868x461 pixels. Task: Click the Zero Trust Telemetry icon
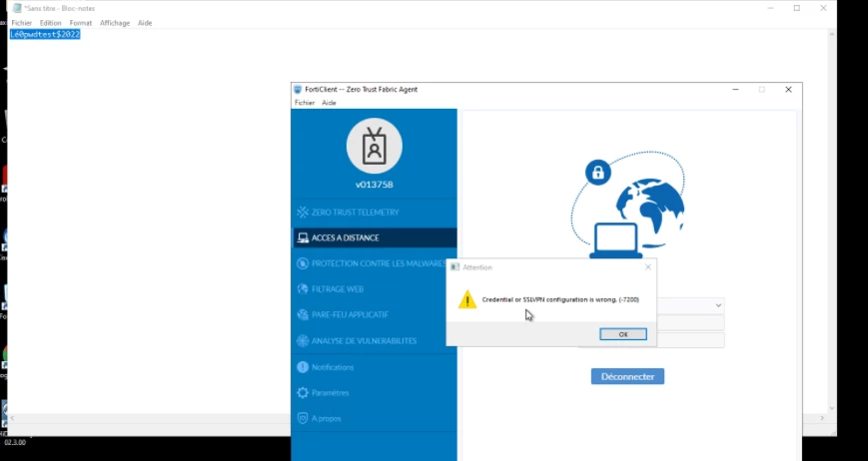[x=303, y=213]
